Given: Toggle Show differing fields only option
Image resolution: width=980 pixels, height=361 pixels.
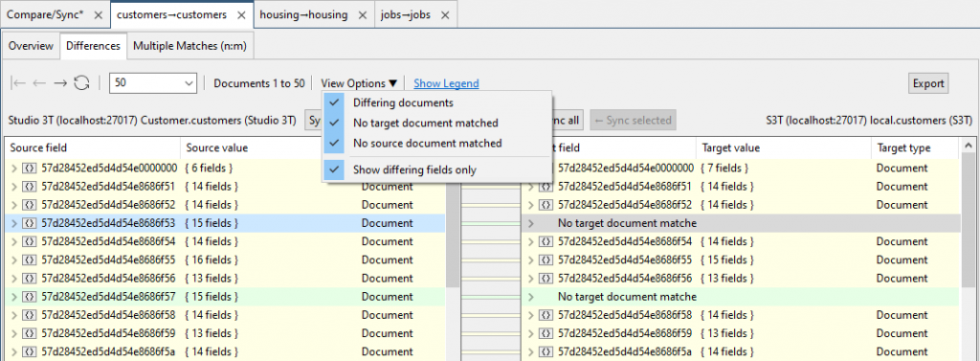Looking at the screenshot, I should (x=436, y=169).
